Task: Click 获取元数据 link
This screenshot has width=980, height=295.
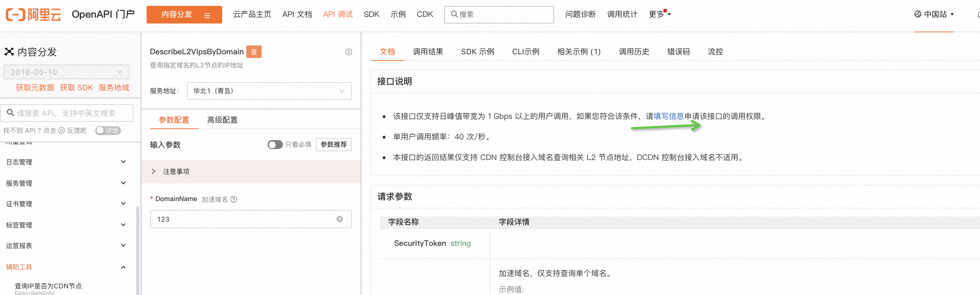Action: [35, 88]
